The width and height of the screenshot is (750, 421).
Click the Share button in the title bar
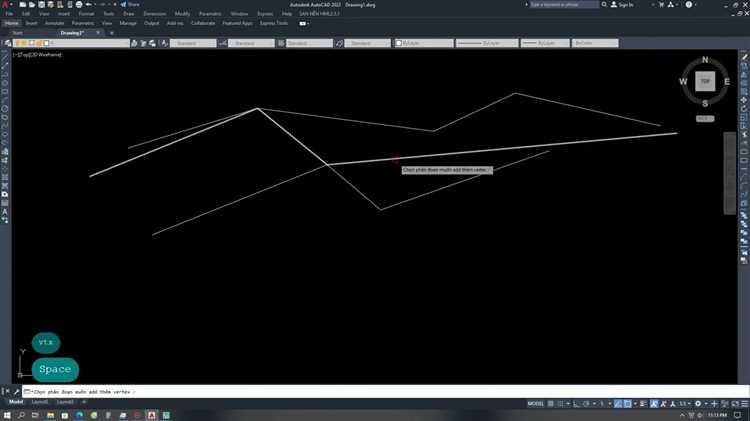[x=130, y=5]
